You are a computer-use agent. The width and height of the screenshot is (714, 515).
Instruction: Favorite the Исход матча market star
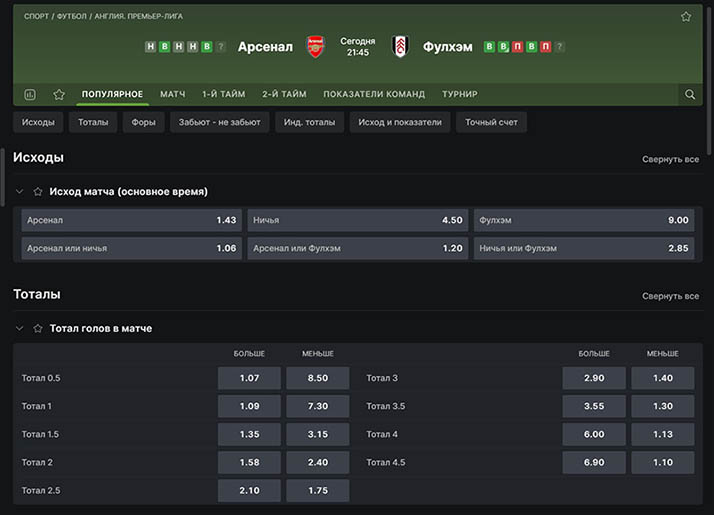coord(38,192)
